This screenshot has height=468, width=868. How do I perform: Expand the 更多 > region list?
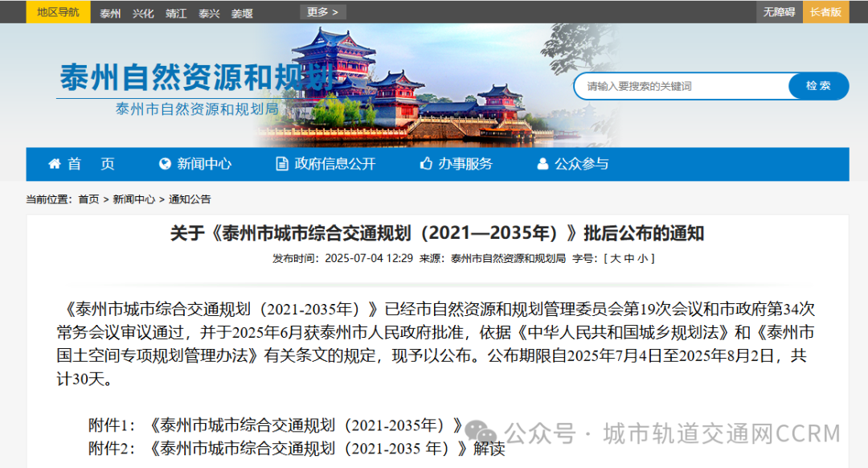click(323, 12)
